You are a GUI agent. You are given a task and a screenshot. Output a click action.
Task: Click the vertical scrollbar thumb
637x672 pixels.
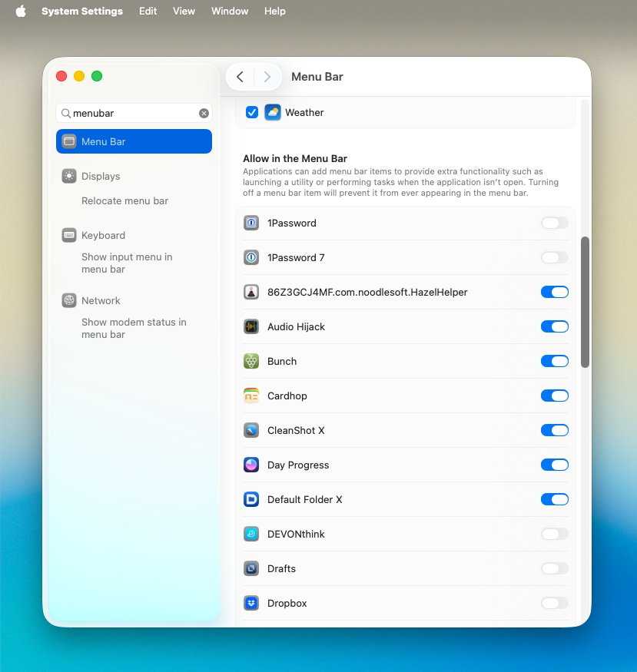click(585, 302)
